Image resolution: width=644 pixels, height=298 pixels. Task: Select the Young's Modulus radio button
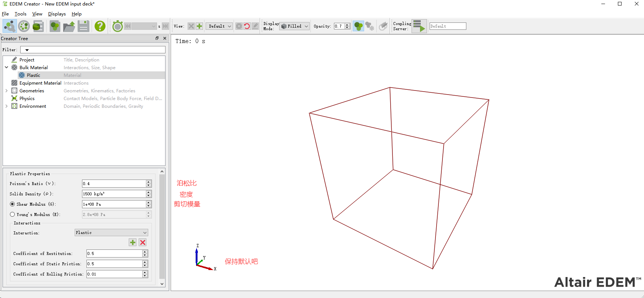coord(13,214)
